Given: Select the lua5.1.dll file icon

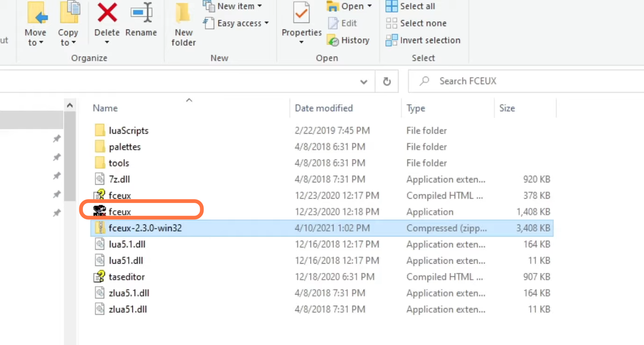Looking at the screenshot, I should [100, 244].
